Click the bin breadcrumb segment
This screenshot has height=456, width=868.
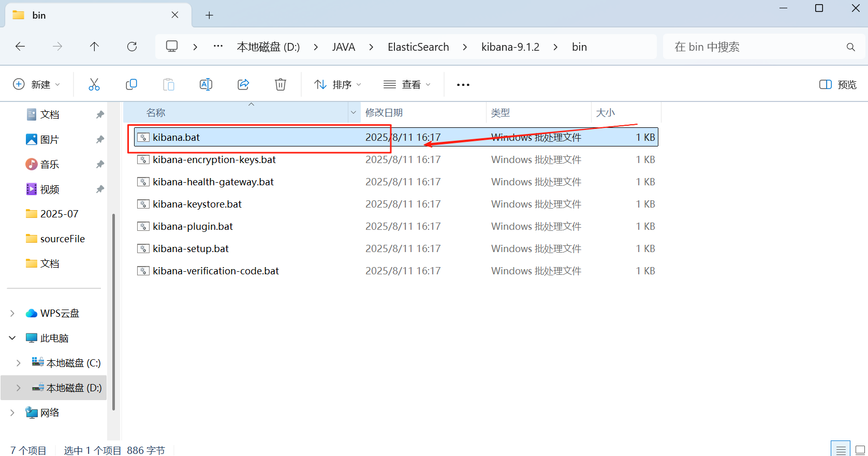pyautogui.click(x=579, y=47)
